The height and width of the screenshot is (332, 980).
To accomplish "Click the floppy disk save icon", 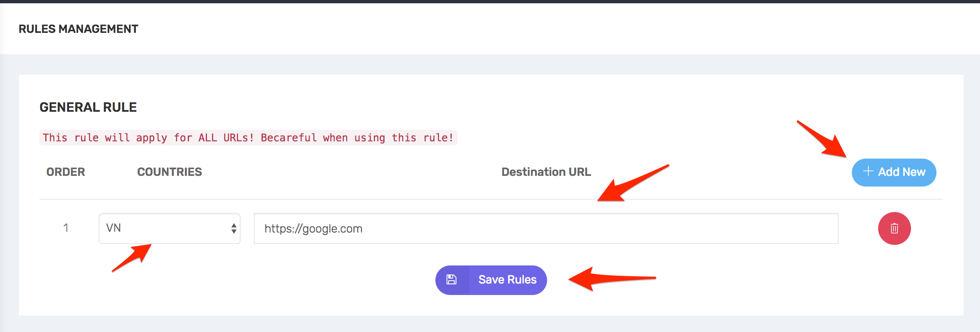I will pyautogui.click(x=451, y=280).
